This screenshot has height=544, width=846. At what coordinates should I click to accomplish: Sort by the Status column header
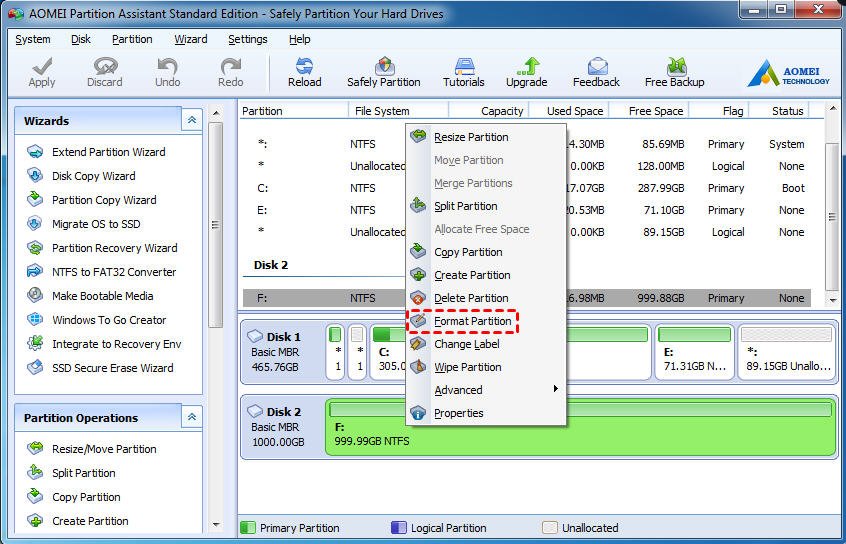pyautogui.click(x=779, y=111)
